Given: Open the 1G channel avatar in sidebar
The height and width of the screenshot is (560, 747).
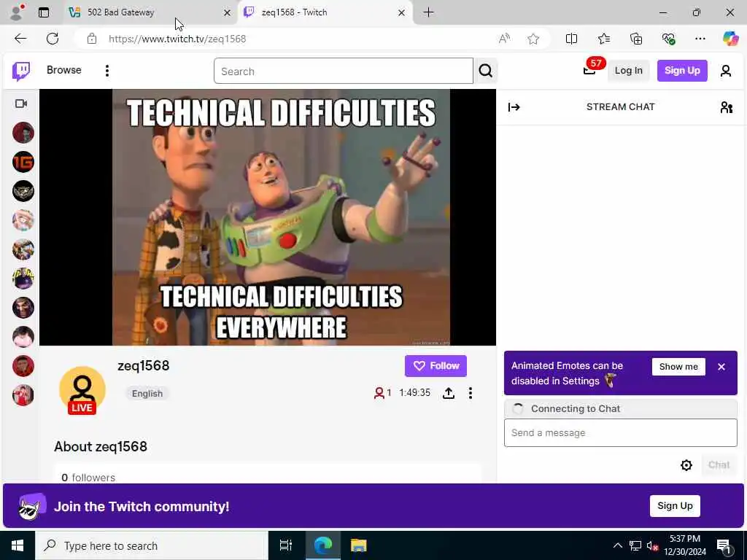Looking at the screenshot, I should tap(23, 162).
